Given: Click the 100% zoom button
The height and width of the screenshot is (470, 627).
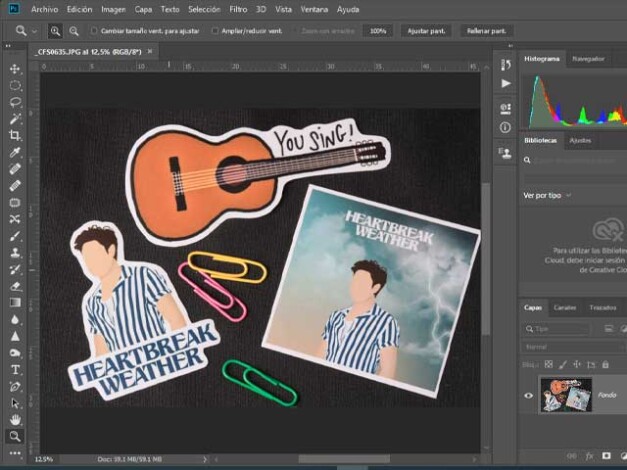Looking at the screenshot, I should coord(378,31).
